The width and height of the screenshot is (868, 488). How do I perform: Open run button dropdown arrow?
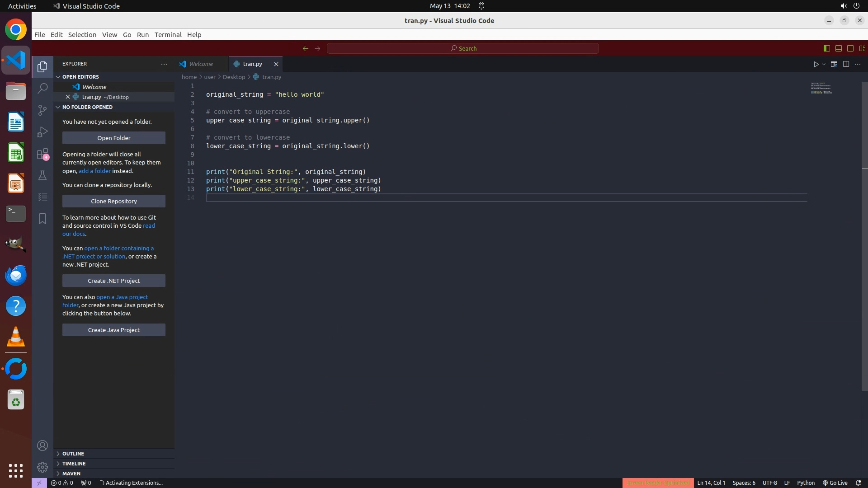point(824,64)
